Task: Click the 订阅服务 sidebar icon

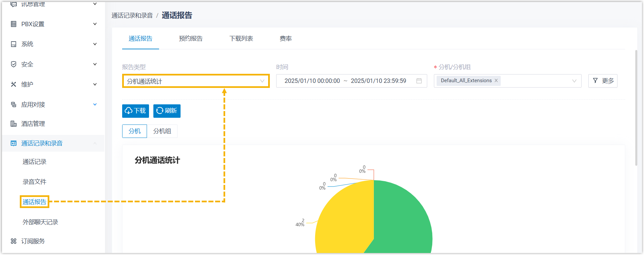Action: click(x=13, y=241)
